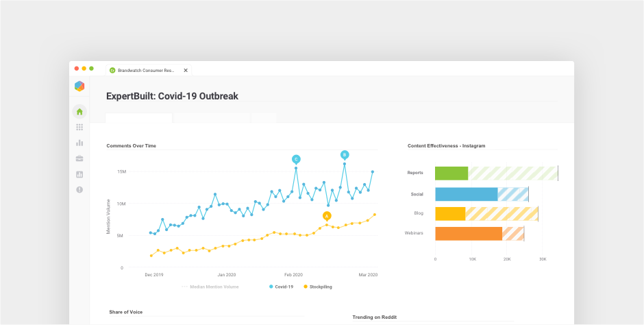
Task: Open the alert exclamation icon in sidebar
Action: click(x=79, y=189)
